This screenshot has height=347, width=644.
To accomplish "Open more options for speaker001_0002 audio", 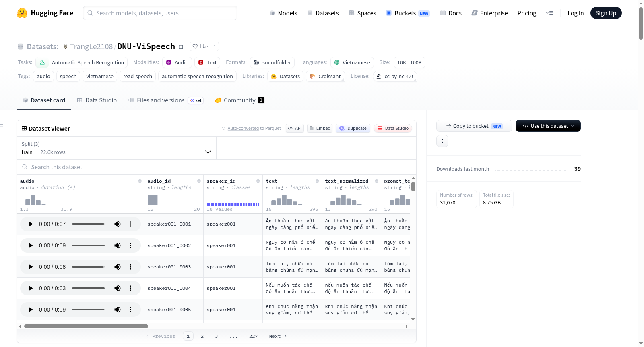I will coord(130,245).
